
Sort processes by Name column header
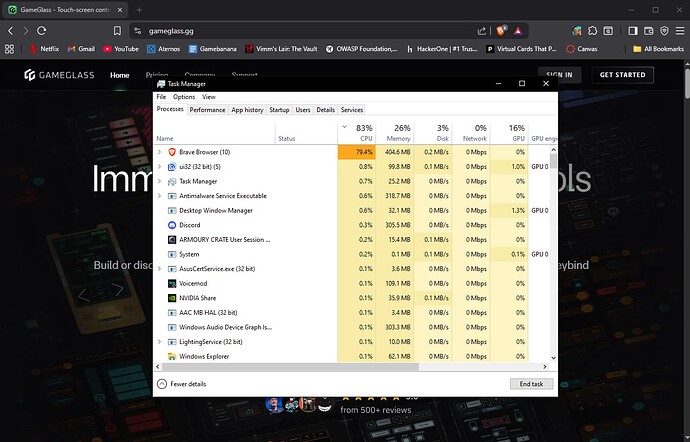(x=214, y=133)
